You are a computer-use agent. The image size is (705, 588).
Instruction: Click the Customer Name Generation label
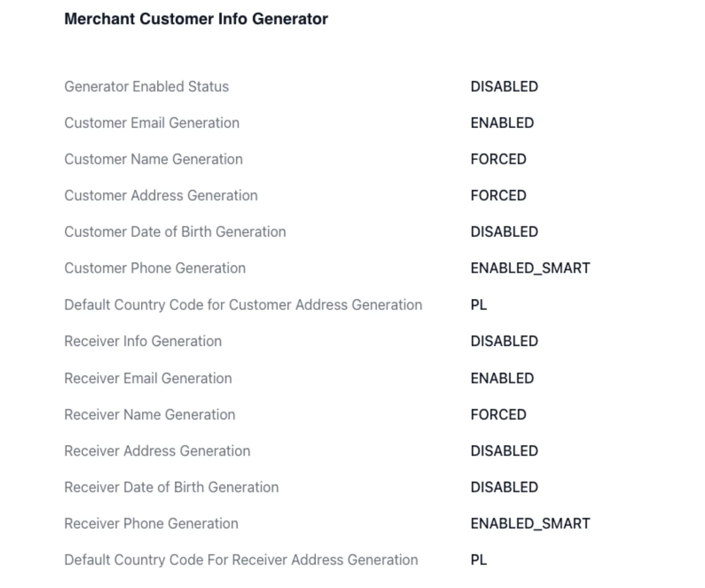pyautogui.click(x=153, y=159)
